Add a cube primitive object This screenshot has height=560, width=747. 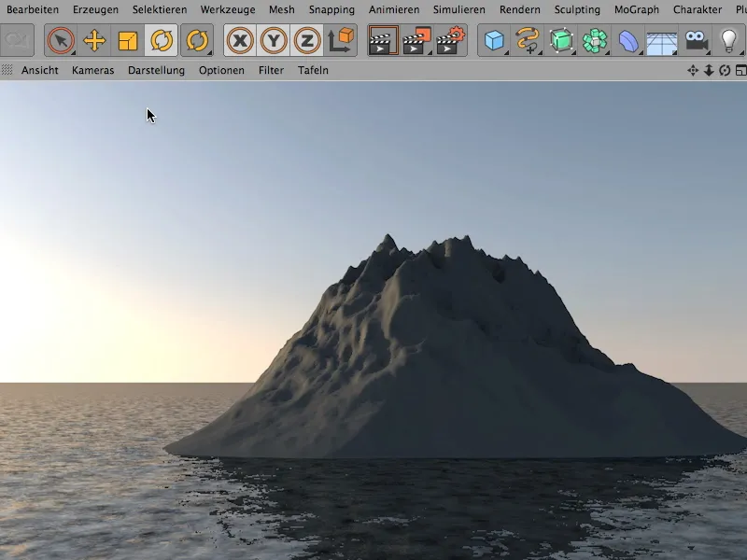[x=494, y=40]
